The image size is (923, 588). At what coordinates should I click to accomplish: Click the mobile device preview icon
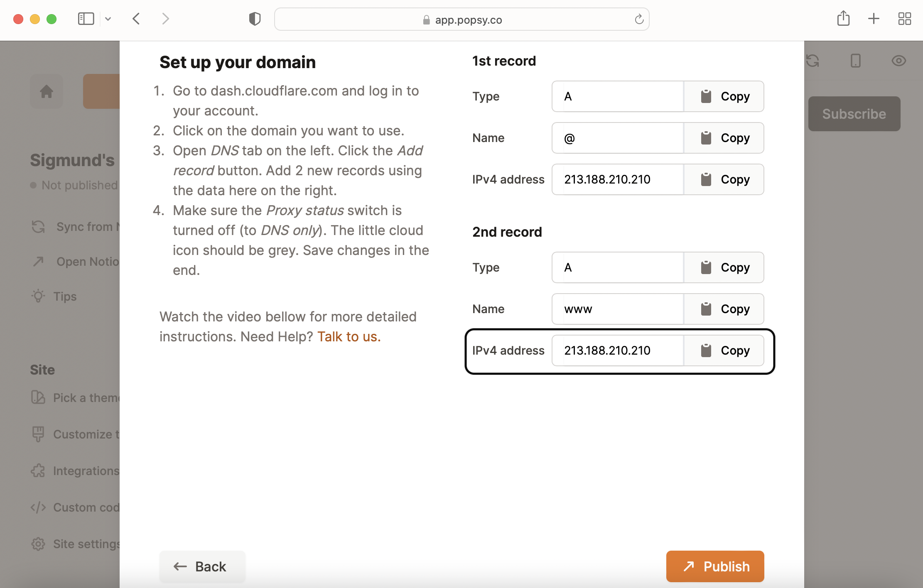pos(855,61)
